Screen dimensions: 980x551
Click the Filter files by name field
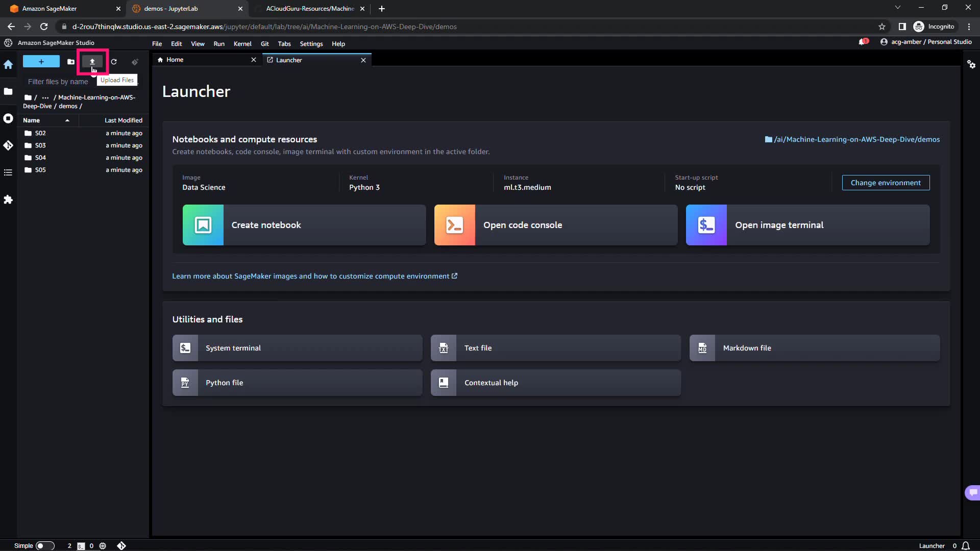coord(59,82)
